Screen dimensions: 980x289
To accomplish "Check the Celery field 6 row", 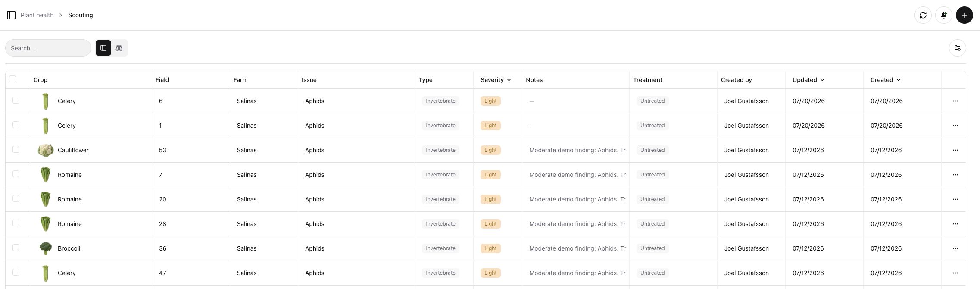I will pos(16,100).
